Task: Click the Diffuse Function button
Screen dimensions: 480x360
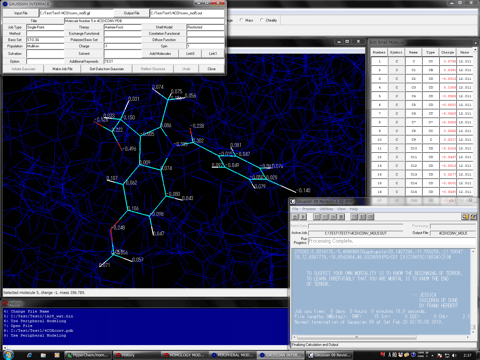Action: point(164,40)
